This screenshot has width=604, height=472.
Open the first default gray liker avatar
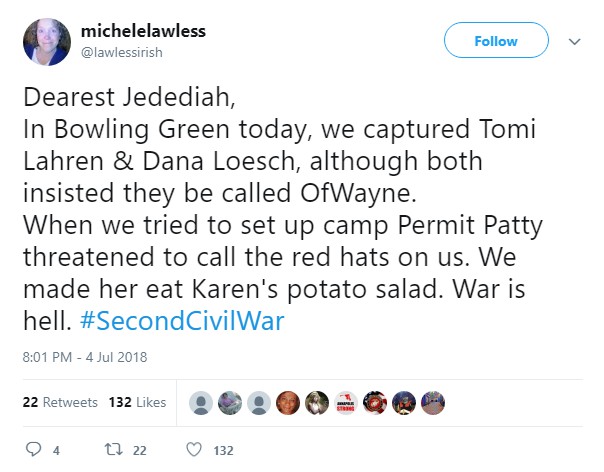201,402
